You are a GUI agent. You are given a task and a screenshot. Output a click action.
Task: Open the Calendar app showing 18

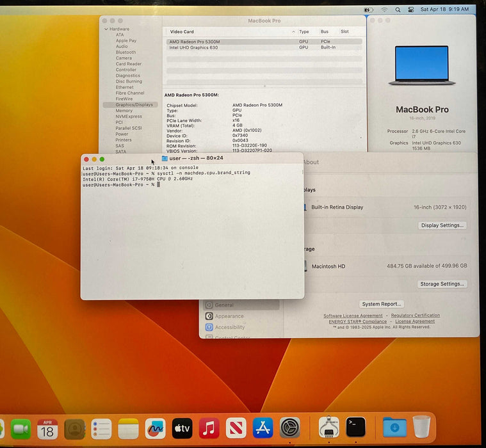[47, 429]
